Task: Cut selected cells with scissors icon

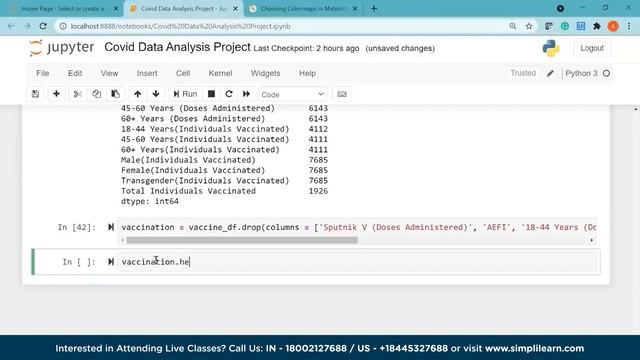Action: pos(78,94)
